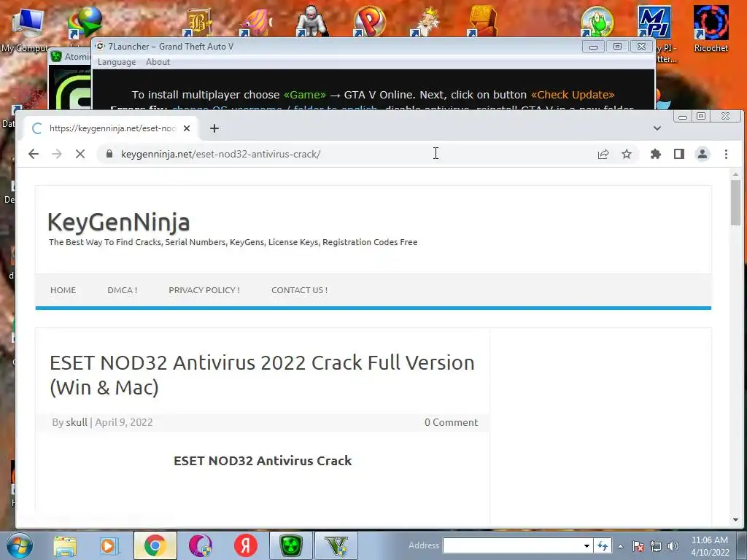The width and height of the screenshot is (747, 560).
Task: Click the taskbar Address go/refresh button
Action: tap(603, 545)
